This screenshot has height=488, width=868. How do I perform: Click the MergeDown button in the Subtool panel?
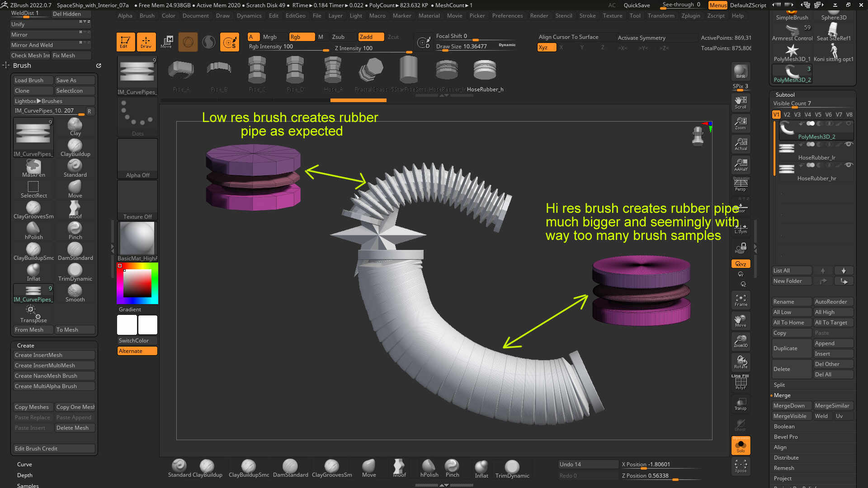[791, 405]
